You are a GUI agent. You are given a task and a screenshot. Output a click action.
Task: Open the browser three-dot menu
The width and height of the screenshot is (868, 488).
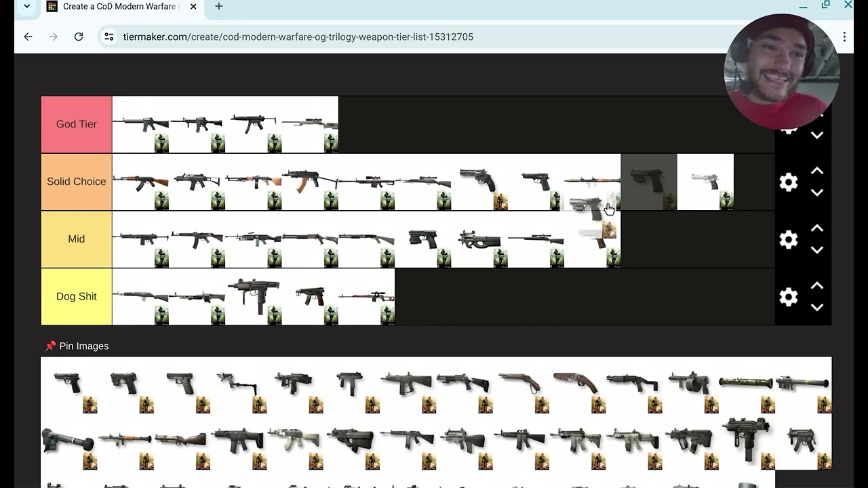coord(844,37)
